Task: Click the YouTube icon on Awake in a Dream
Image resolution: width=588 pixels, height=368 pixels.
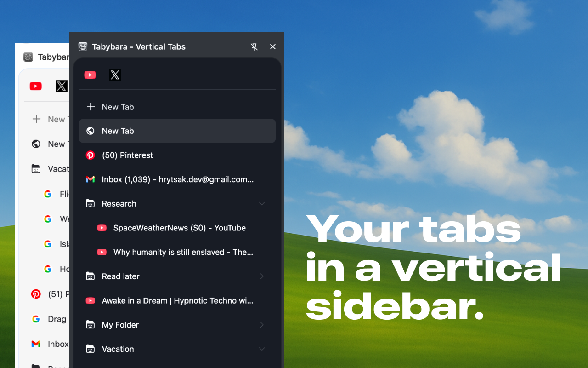Action: (x=90, y=300)
